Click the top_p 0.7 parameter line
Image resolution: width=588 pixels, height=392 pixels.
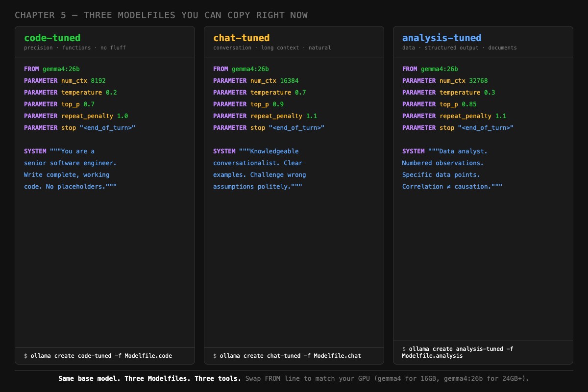click(59, 104)
